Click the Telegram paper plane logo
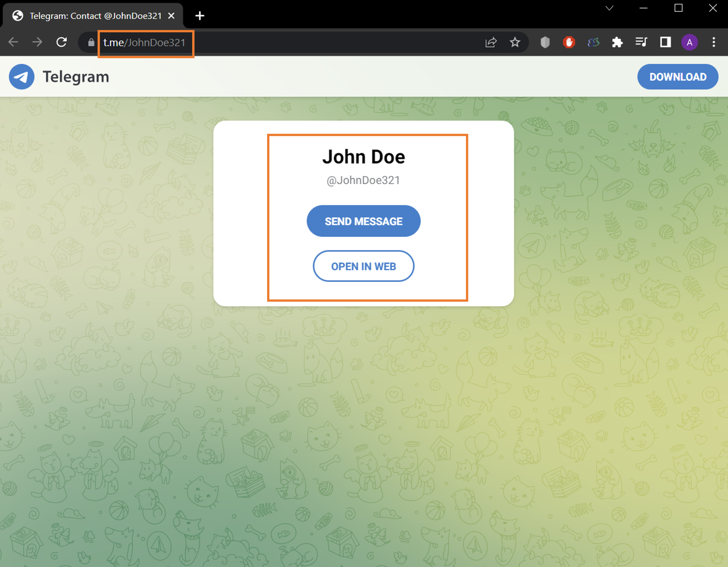 pos(22,77)
